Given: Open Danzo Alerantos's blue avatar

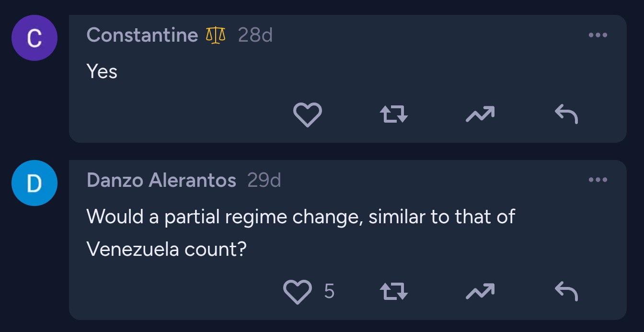Looking at the screenshot, I should 34,183.
